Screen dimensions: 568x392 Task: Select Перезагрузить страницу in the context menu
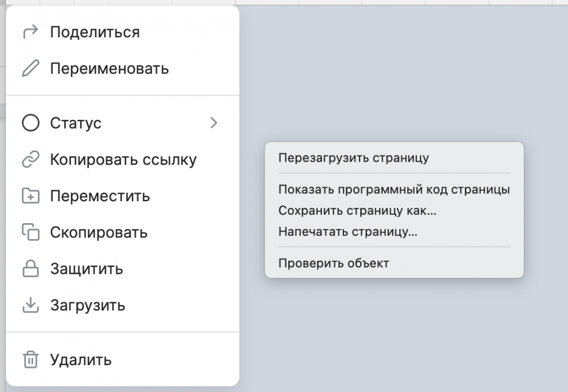353,157
